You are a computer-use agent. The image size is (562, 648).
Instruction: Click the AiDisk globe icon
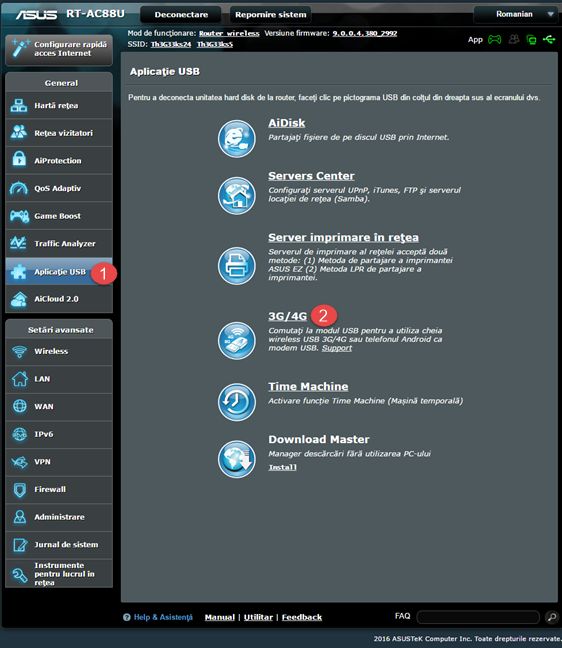coord(236,139)
